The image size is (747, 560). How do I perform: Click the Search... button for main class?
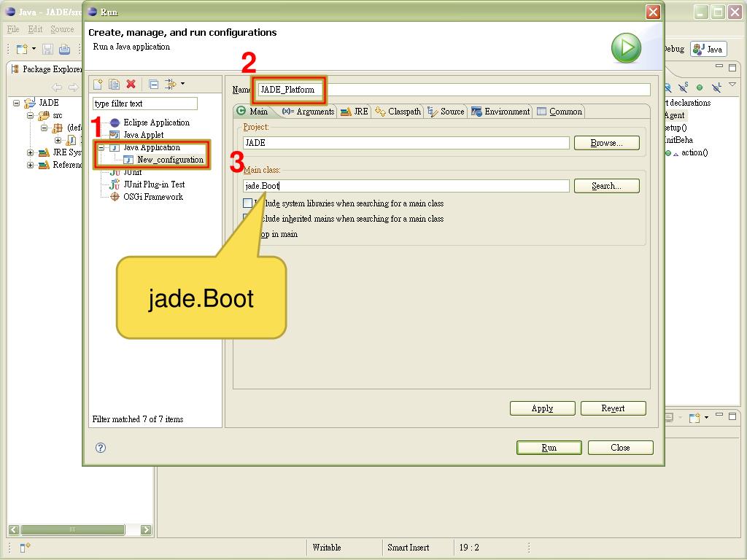point(606,186)
